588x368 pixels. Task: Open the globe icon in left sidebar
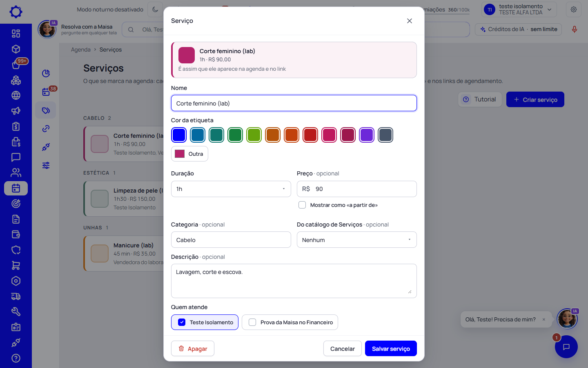pos(16,95)
